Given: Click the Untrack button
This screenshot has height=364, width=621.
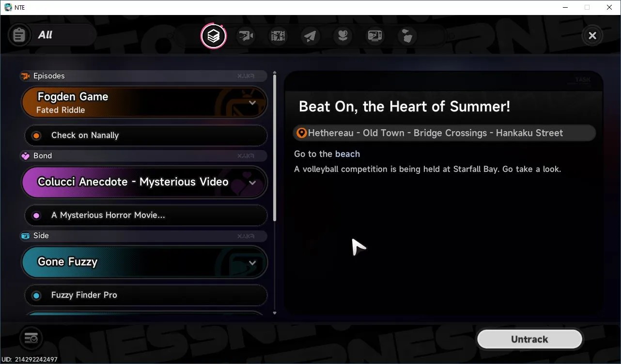Looking at the screenshot, I should tap(529, 339).
